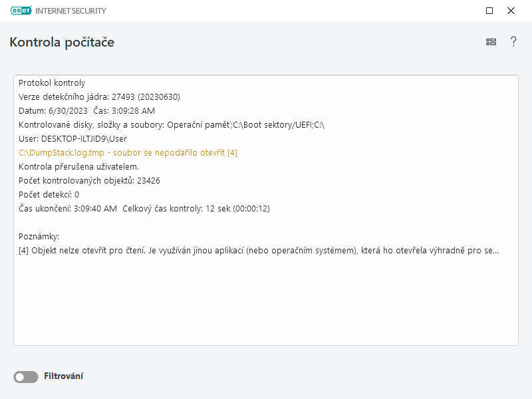Click the Filtrování label text
This screenshot has width=532, height=399.
(x=63, y=376)
